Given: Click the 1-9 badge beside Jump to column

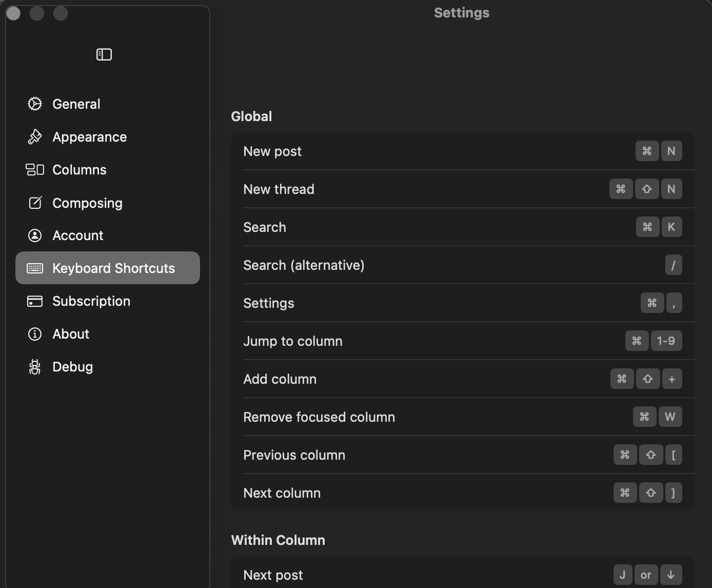Looking at the screenshot, I should (666, 341).
